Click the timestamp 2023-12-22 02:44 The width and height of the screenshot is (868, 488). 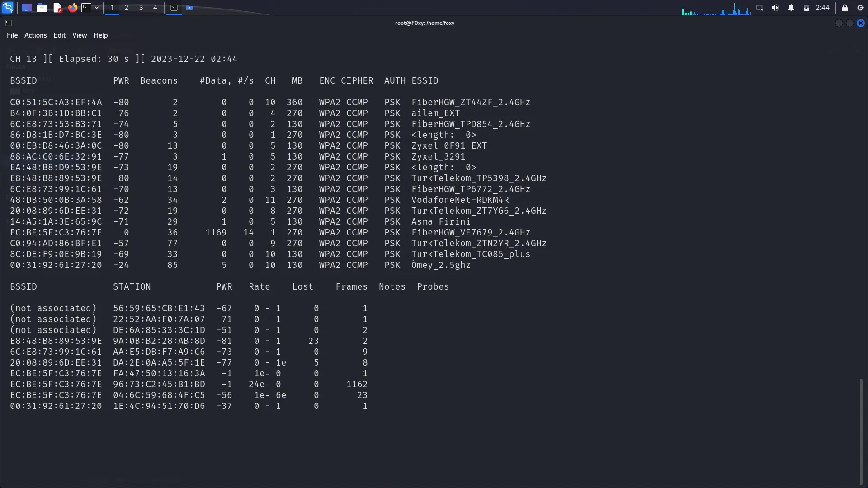pyautogui.click(x=194, y=59)
